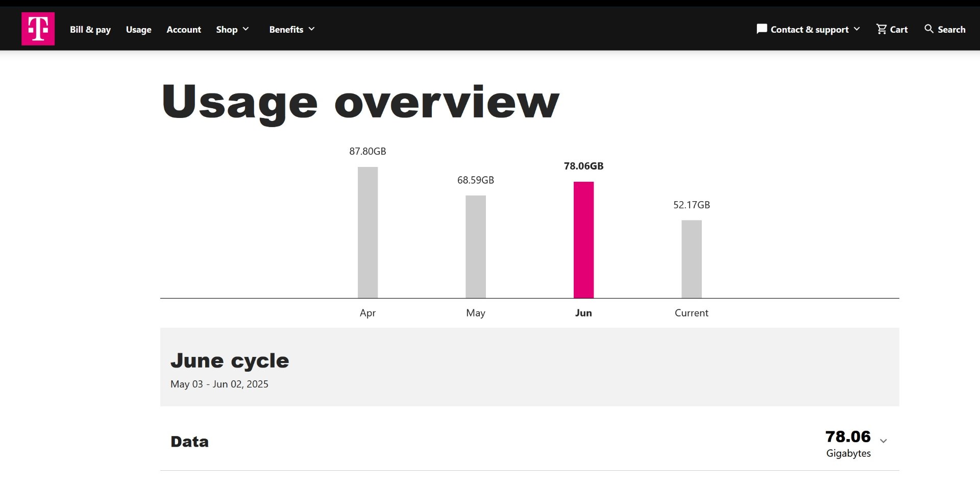980x484 pixels.
Task: Click the Cart link text
Action: [899, 30]
